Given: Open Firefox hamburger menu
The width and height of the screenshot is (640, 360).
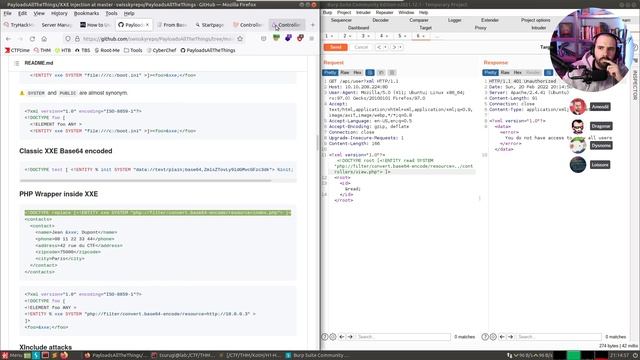Looking at the screenshot, I should click(311, 39).
